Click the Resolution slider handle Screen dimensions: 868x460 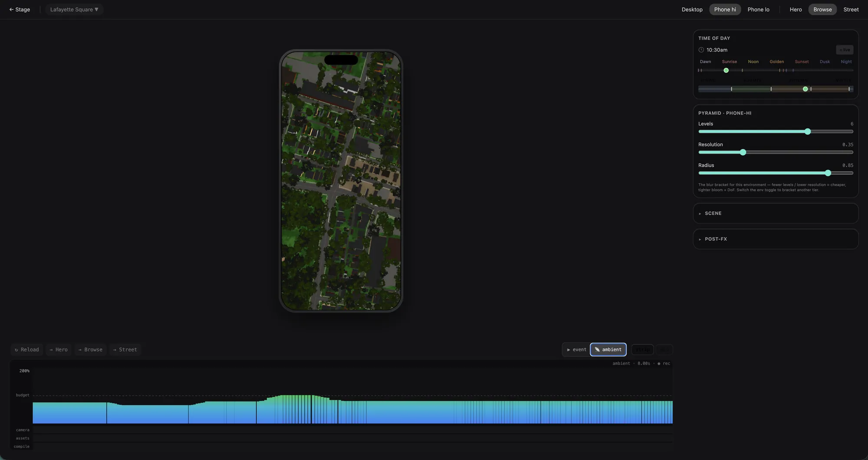coord(743,152)
